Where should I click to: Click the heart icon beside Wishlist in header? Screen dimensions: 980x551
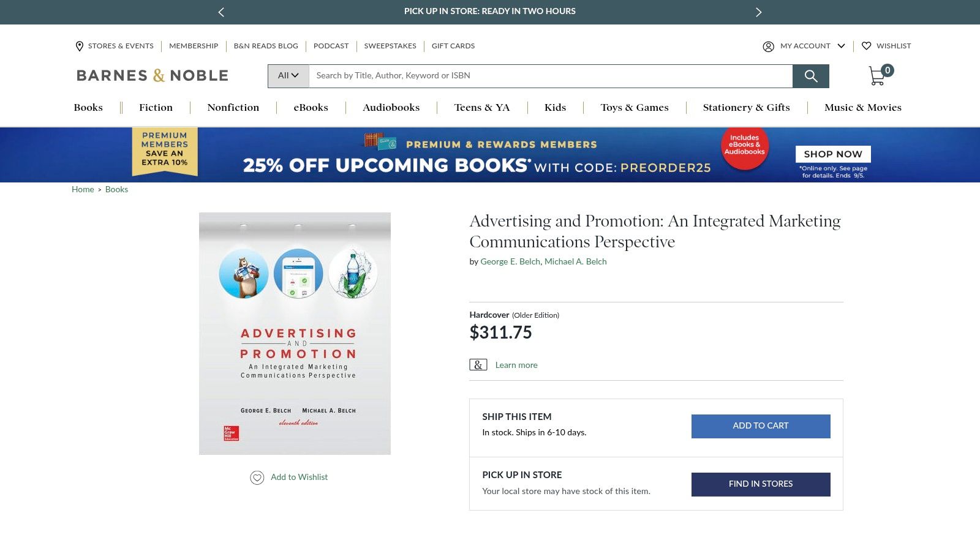coord(866,46)
